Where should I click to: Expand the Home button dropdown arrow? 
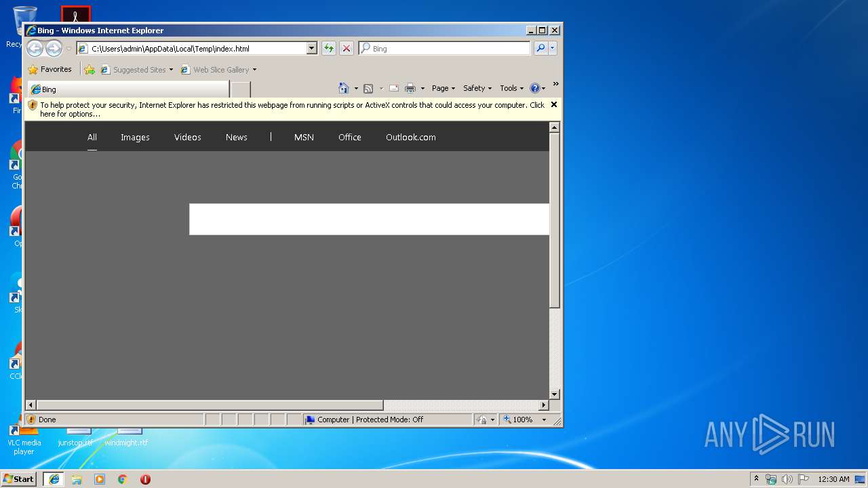coord(356,88)
